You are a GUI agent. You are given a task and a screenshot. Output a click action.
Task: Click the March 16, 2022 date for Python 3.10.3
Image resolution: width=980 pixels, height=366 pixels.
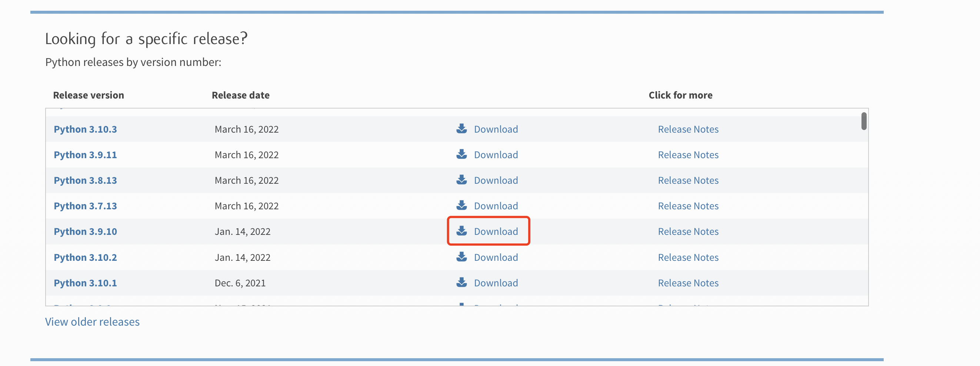tap(247, 129)
